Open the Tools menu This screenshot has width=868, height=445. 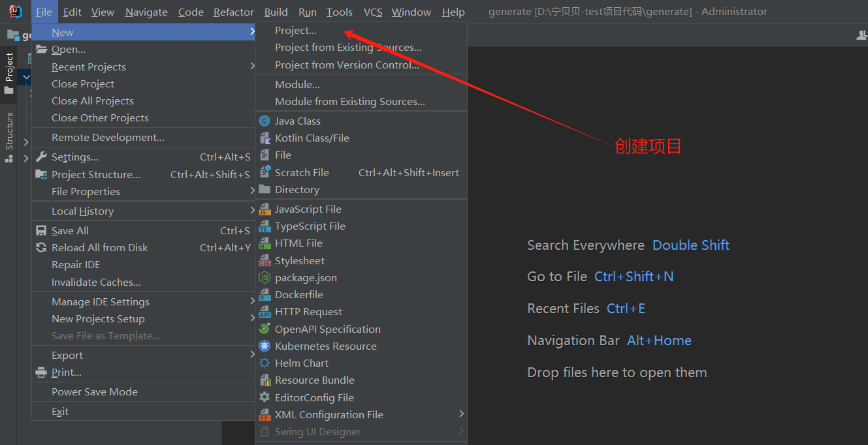[x=340, y=12]
